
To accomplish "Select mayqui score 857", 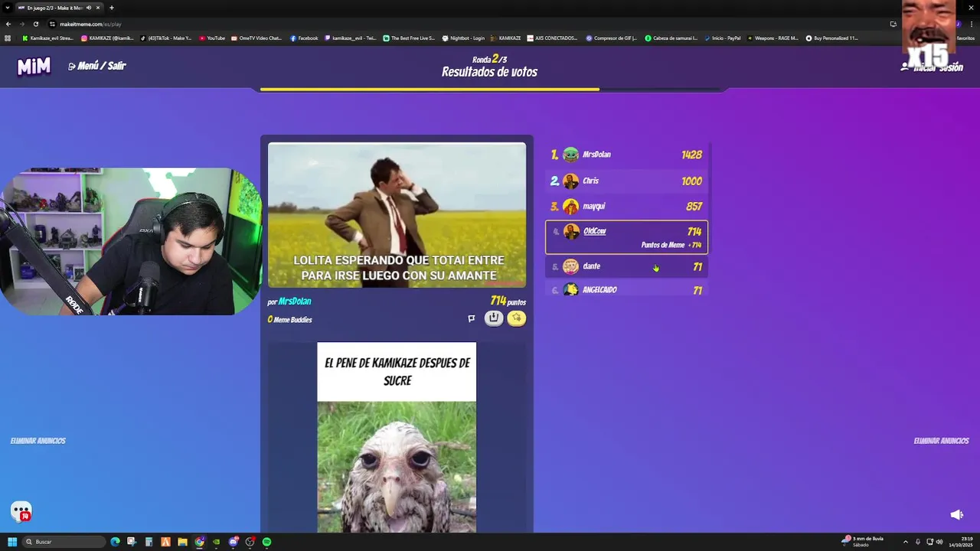I will pyautogui.click(x=694, y=207).
